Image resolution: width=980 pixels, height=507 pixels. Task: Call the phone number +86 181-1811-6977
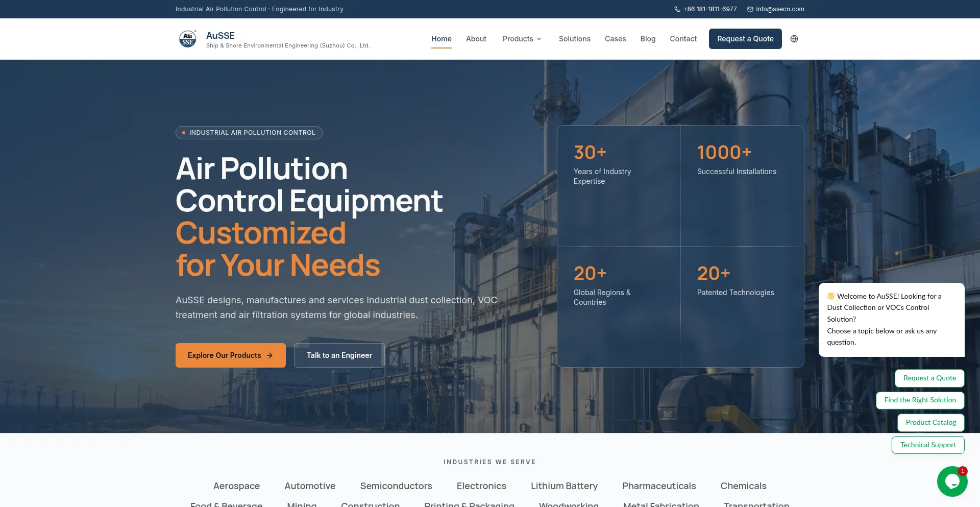click(710, 9)
